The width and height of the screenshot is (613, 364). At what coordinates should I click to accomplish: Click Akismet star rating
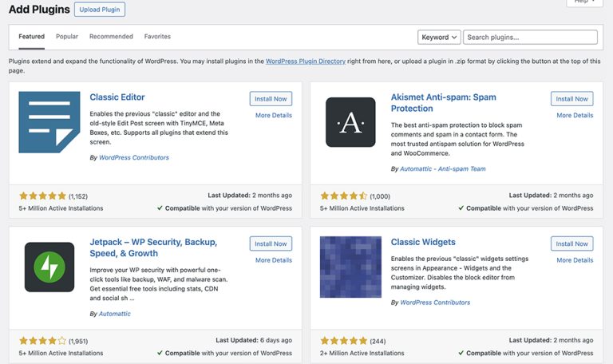[x=344, y=196]
